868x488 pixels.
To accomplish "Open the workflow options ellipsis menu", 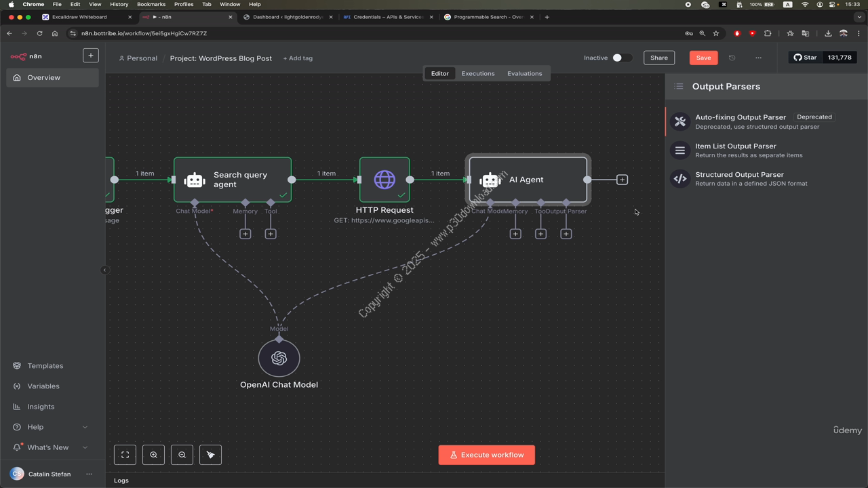I will (x=758, y=58).
